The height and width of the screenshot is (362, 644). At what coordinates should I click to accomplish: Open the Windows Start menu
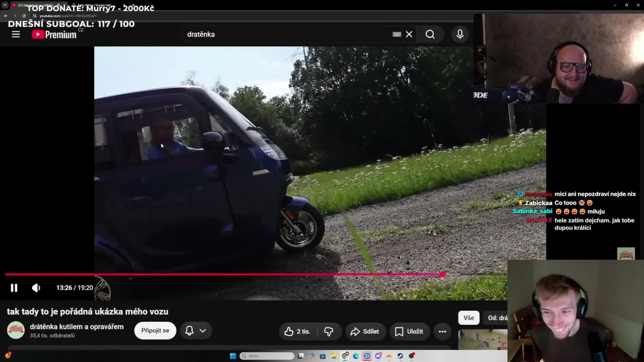[233, 356]
